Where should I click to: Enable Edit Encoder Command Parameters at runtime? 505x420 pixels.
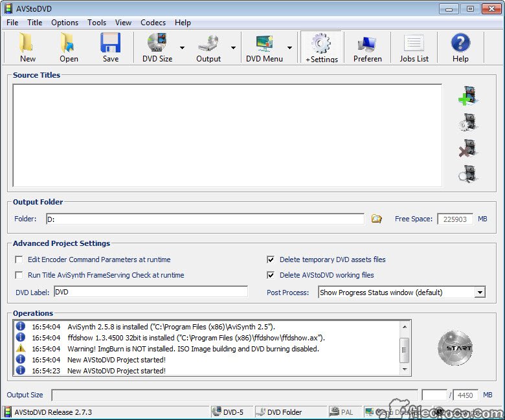19,260
